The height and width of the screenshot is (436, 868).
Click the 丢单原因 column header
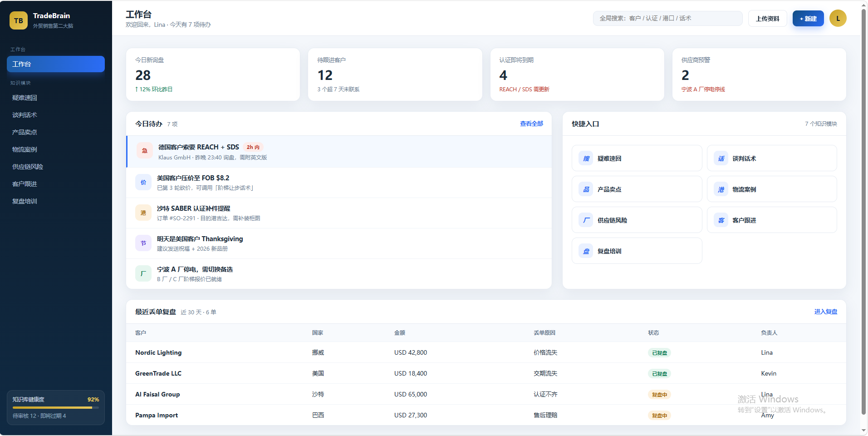click(x=544, y=333)
